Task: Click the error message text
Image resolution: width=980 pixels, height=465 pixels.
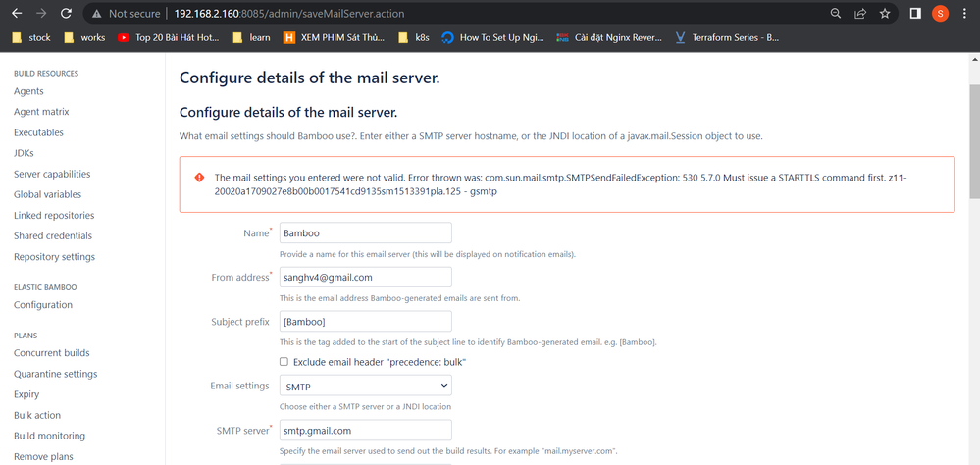Action: click(560, 184)
